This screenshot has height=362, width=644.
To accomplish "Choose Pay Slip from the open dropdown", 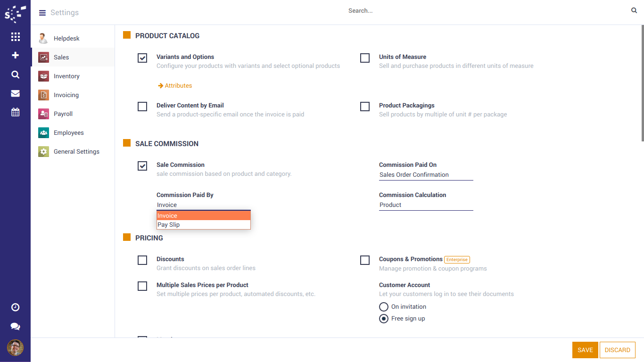I will coord(203,225).
